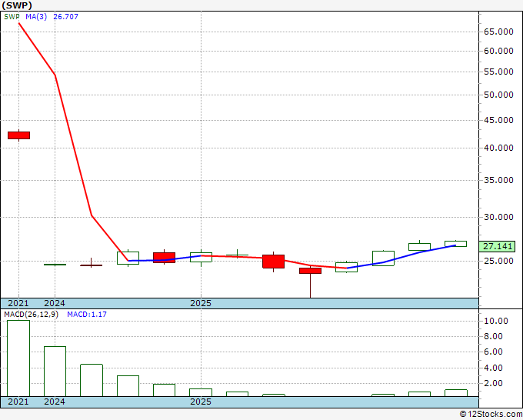This screenshot has width=523, height=420.
Task: Click the MACD histogram bar at 2024
Action: [x=55, y=372]
